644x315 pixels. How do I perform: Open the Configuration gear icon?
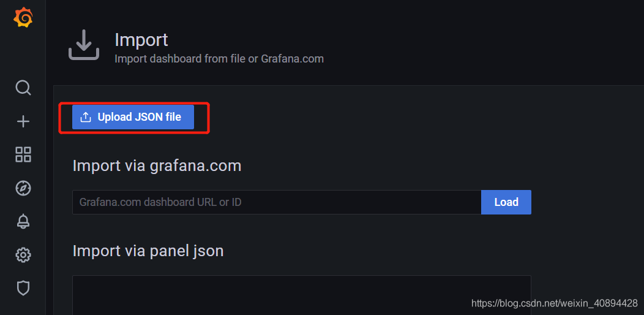tap(23, 255)
